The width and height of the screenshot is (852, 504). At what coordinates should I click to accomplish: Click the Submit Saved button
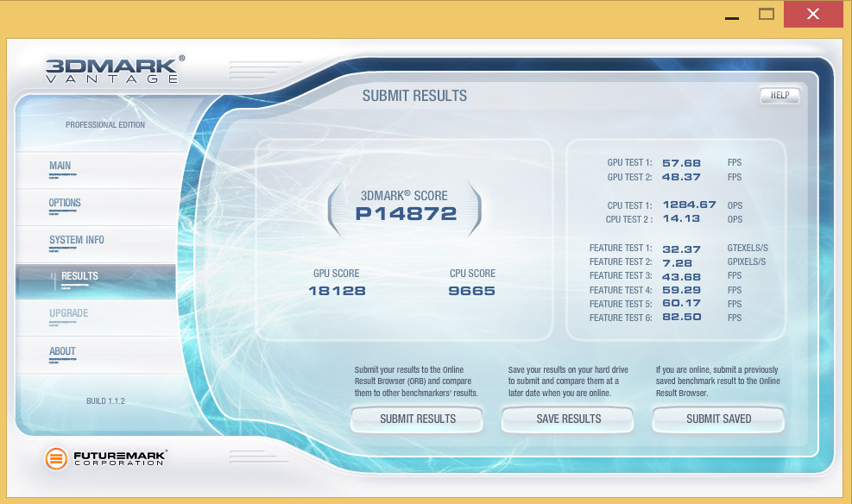[x=718, y=419]
